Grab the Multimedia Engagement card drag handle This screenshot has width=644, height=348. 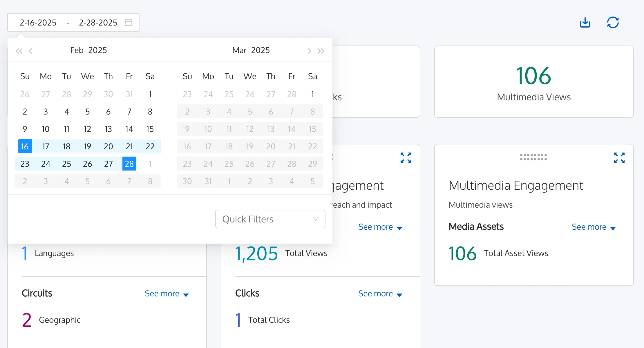point(533,157)
